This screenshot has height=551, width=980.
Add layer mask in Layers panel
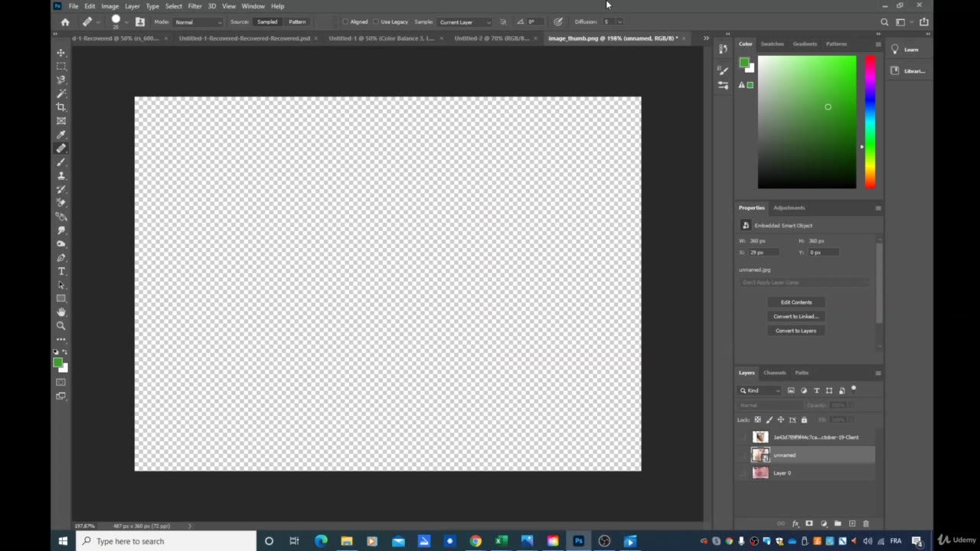(x=809, y=523)
